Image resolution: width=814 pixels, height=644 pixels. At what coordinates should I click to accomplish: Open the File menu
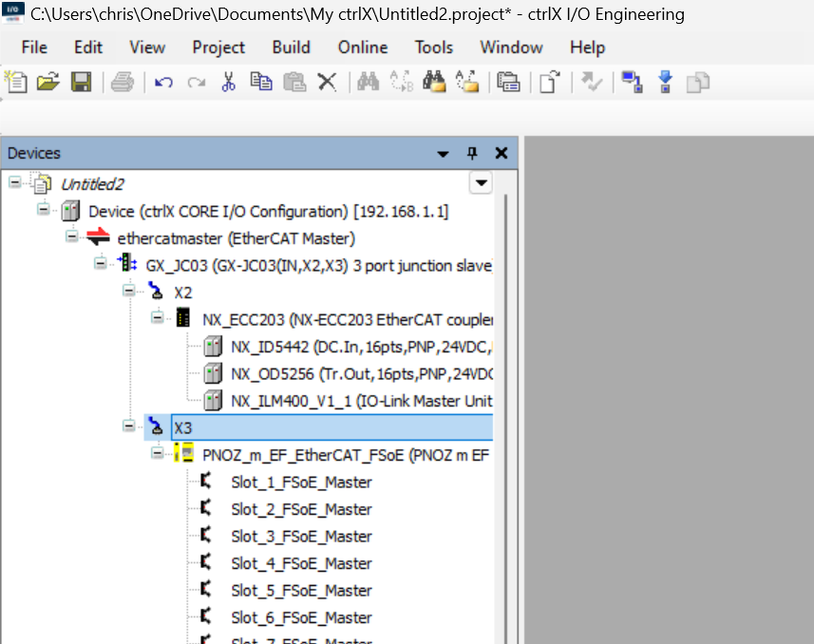pyautogui.click(x=34, y=47)
